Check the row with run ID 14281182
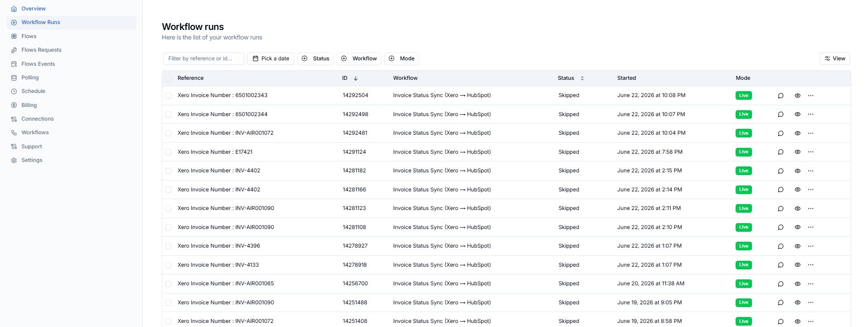The image size is (868, 327). click(x=169, y=171)
